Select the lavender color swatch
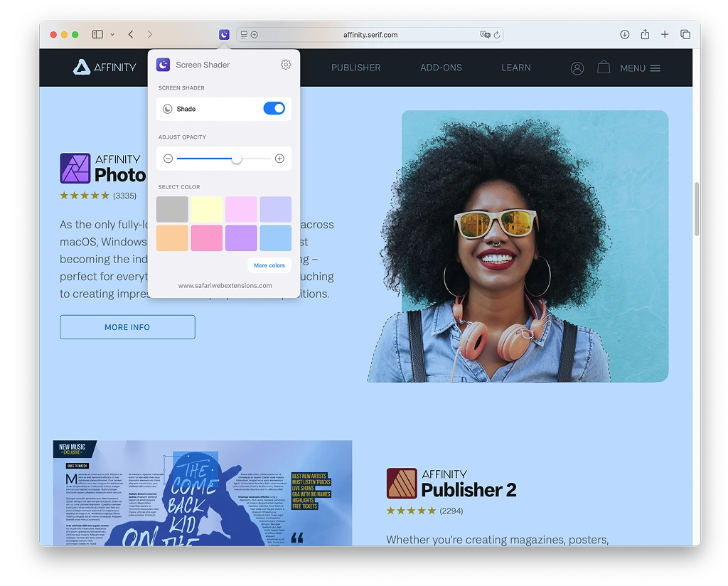This screenshot has height=586, width=728. point(276,209)
